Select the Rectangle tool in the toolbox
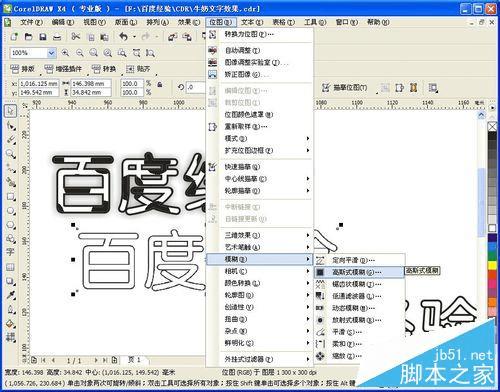 [x=11, y=197]
